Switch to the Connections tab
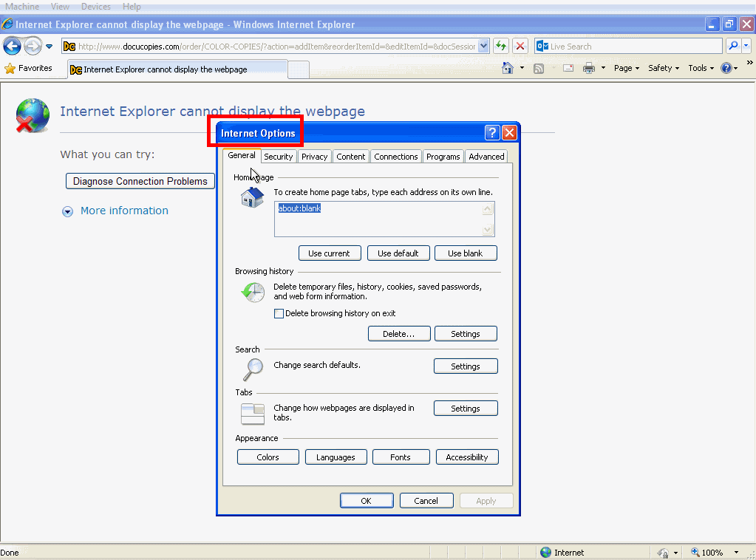The height and width of the screenshot is (560, 756). (x=396, y=157)
